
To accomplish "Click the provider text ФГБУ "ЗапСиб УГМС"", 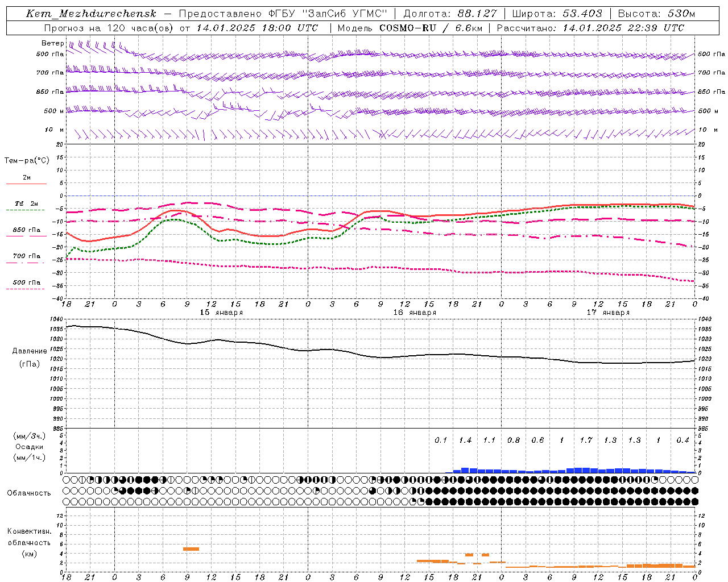I will [328, 14].
